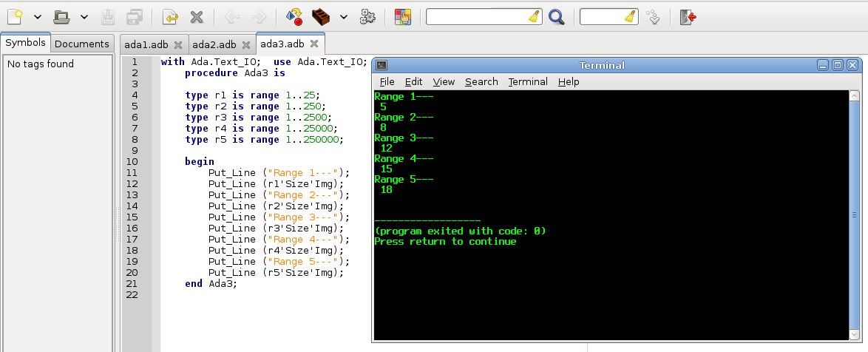Viewport: 868px width, 352px height.
Task: Reload the current file from disk
Action: point(170,16)
